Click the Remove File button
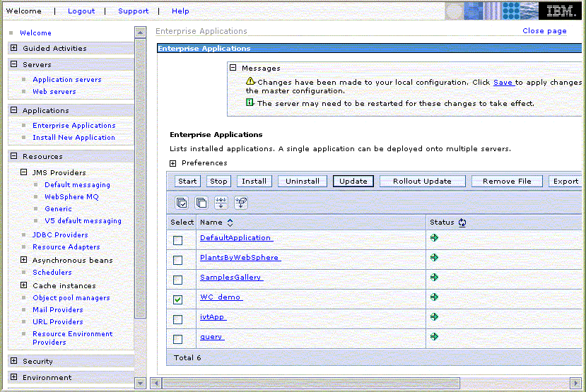 coord(507,182)
